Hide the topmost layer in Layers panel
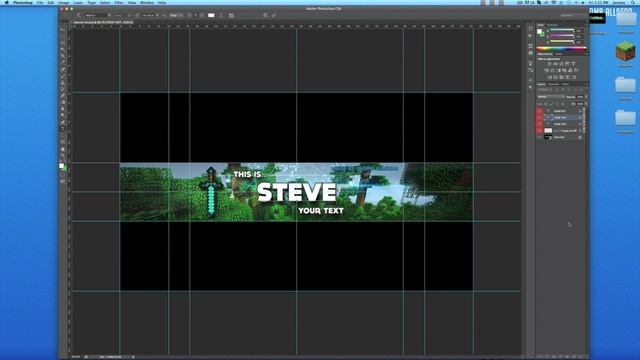This screenshot has height=360, width=640. 540,111
